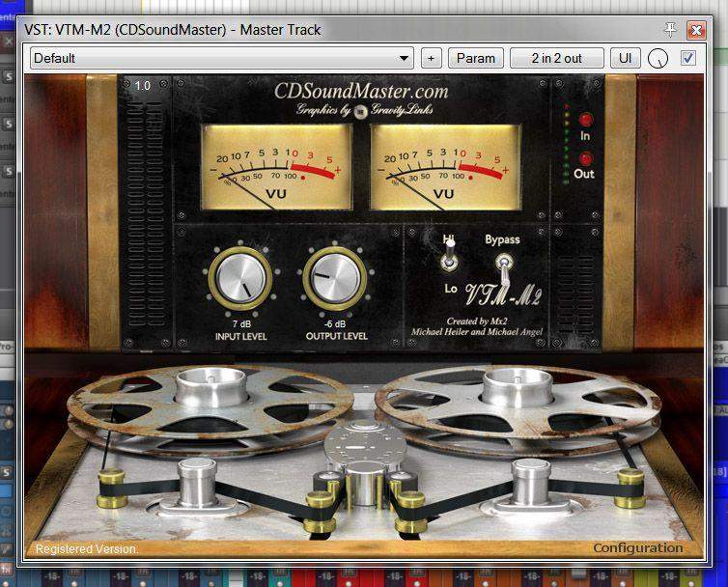Toggle the red In meter button

pyautogui.click(x=586, y=120)
